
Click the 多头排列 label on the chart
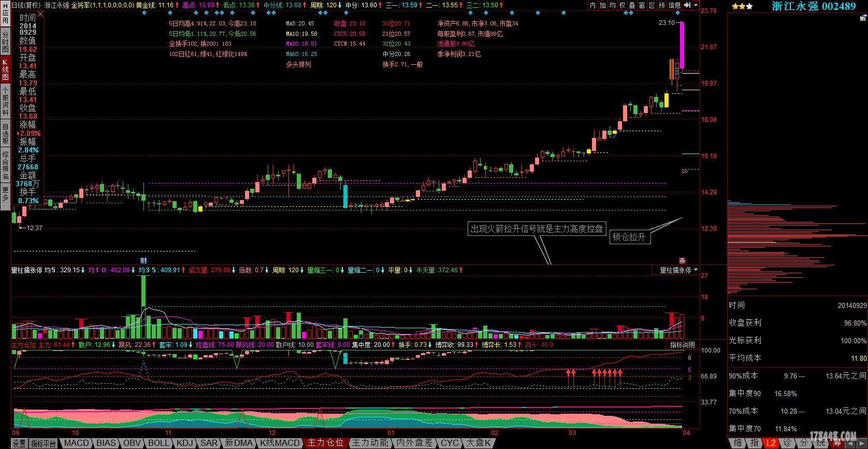pos(298,64)
